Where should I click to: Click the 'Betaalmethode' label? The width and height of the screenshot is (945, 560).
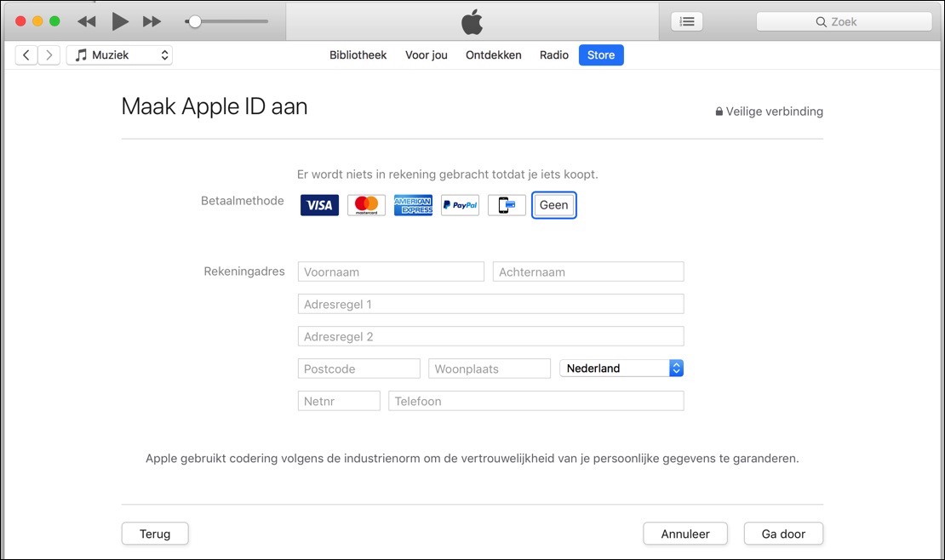click(243, 201)
